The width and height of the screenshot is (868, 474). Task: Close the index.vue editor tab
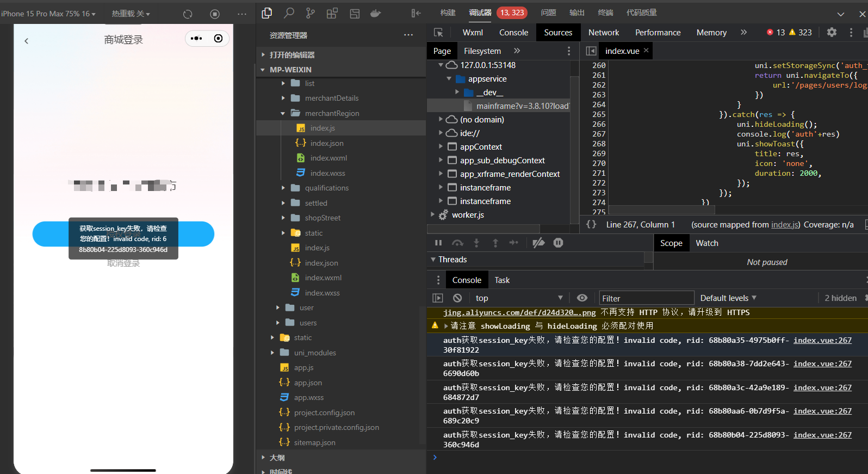[x=646, y=50]
